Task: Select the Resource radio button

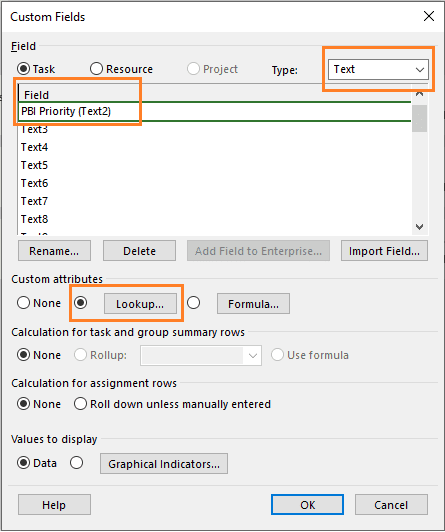Action: point(96,69)
